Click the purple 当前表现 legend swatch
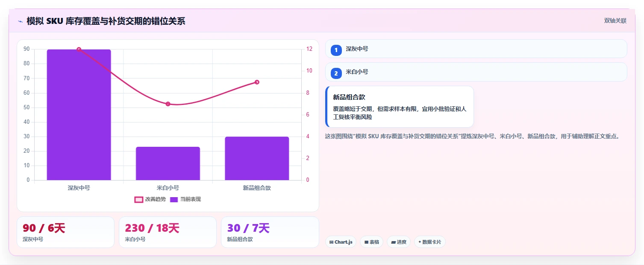Viewport: 644px width, 265px height. point(174,199)
